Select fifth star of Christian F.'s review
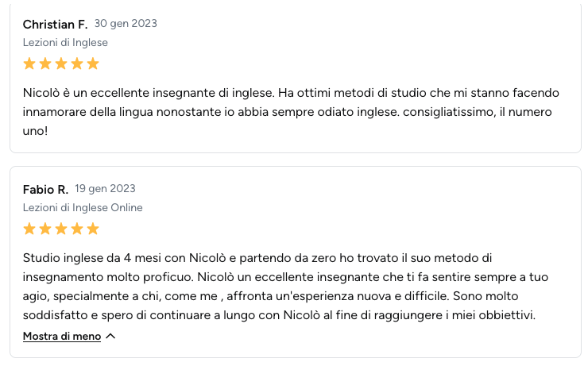This screenshot has height=366, width=588. [x=93, y=64]
